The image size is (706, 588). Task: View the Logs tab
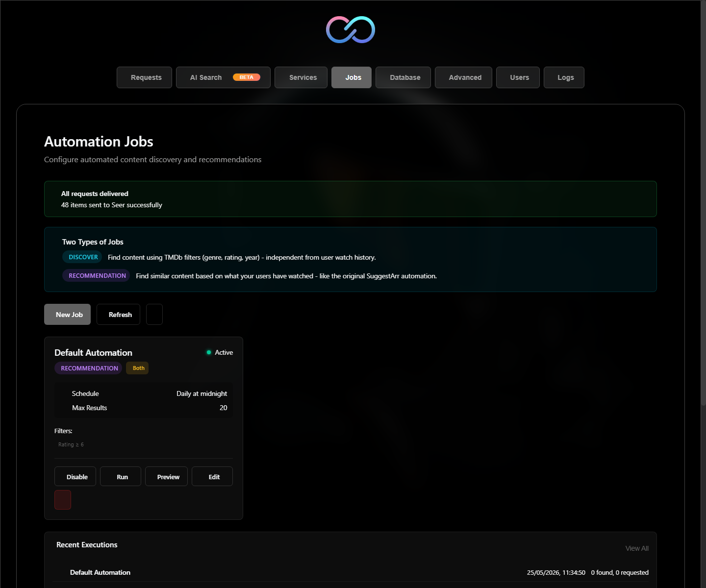click(564, 77)
